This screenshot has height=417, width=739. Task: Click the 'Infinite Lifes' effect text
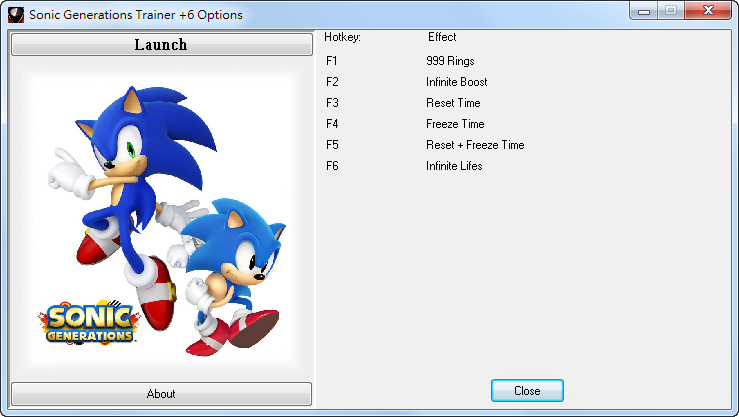(454, 166)
